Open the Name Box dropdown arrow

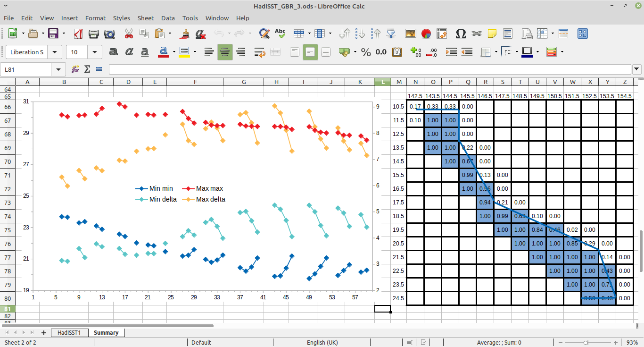coord(58,69)
